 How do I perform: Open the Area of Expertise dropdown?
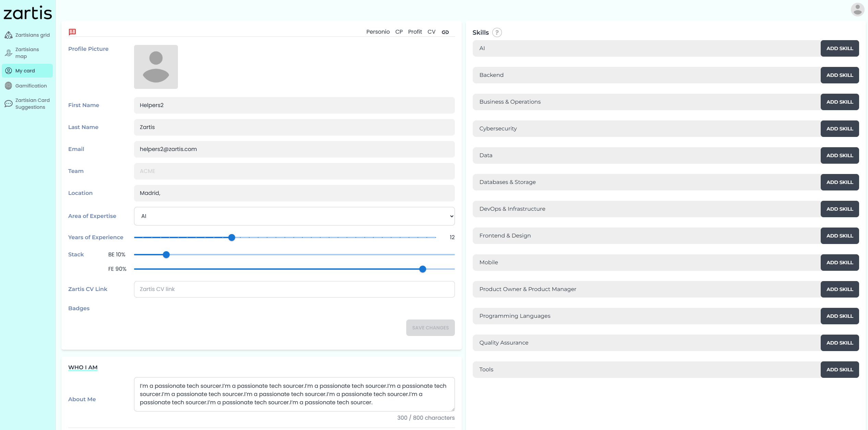[x=294, y=216]
